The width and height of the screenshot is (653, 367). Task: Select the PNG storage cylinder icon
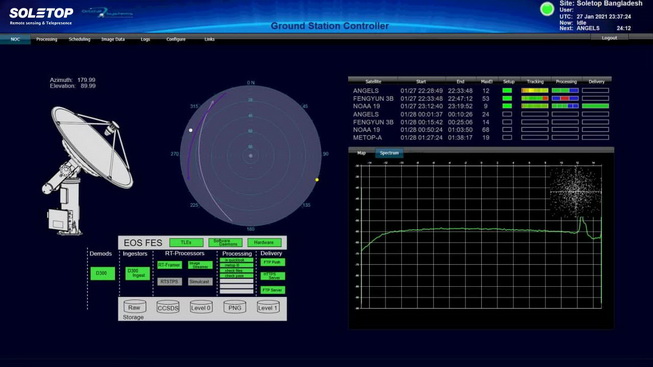[x=234, y=307]
